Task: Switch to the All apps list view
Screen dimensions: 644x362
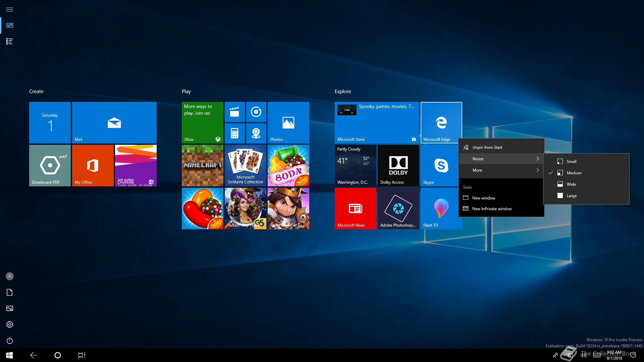Action: click(x=10, y=42)
